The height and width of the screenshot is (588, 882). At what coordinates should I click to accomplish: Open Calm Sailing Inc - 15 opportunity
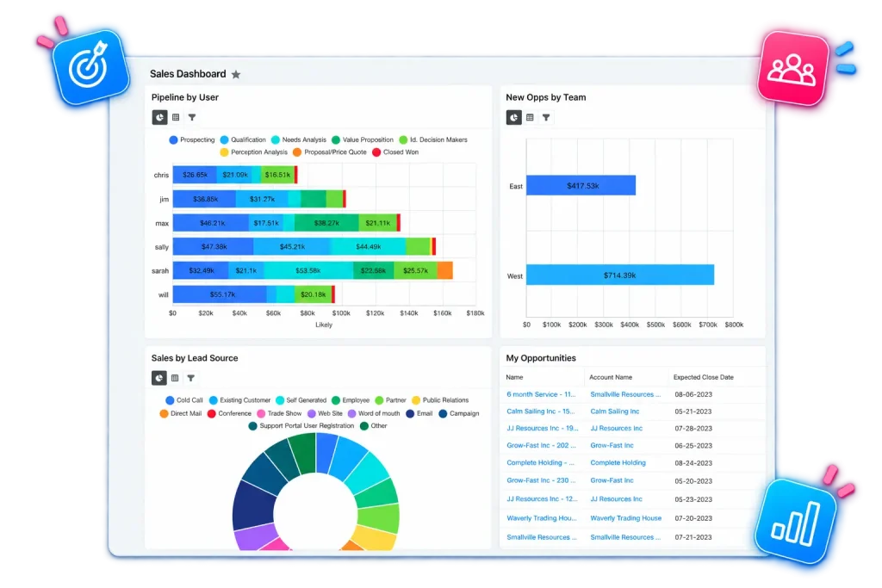541,412
